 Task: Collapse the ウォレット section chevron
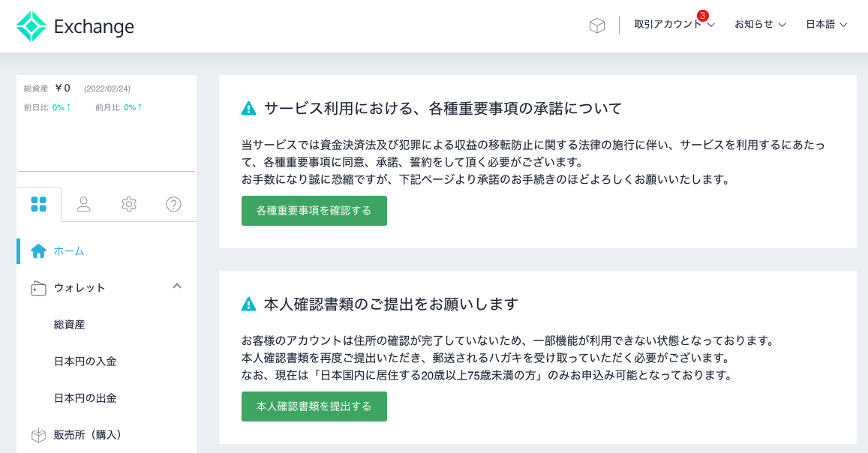coord(177,286)
